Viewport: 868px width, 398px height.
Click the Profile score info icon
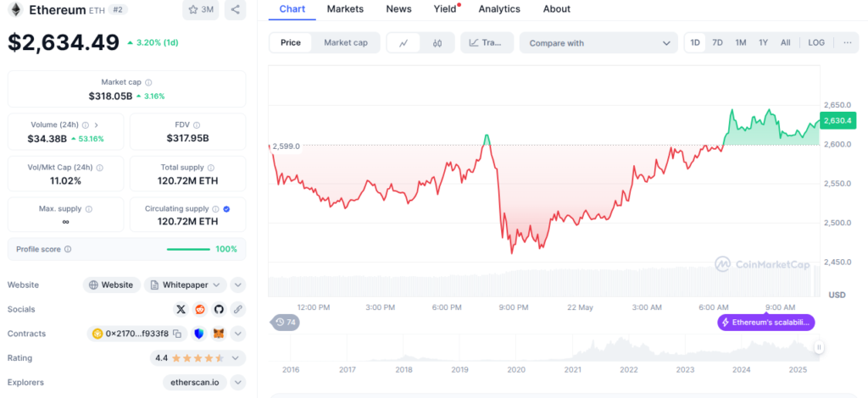pos(68,249)
